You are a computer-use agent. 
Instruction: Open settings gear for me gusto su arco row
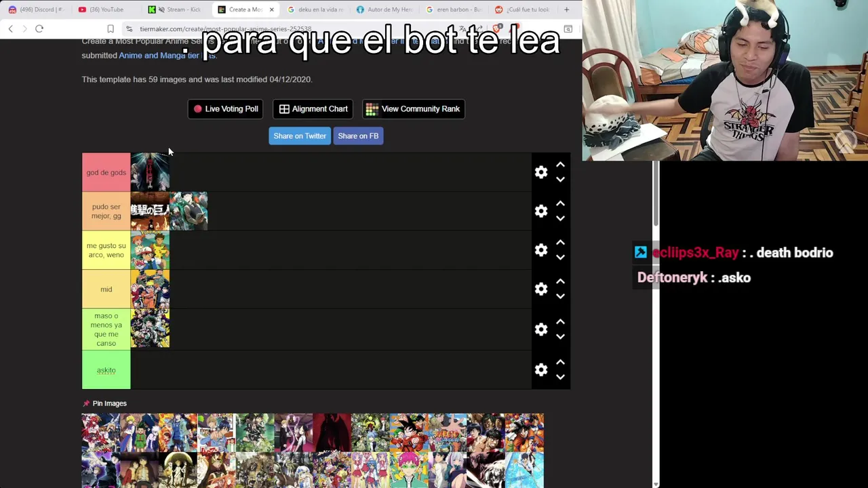pos(541,250)
